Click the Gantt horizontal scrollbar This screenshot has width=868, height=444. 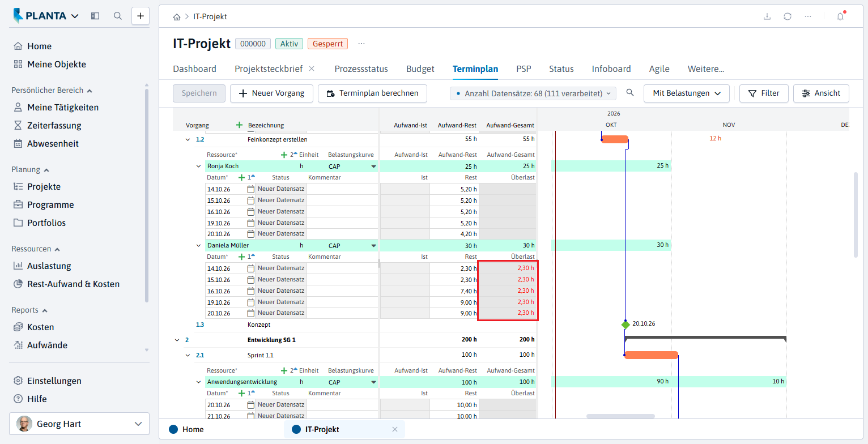coord(620,416)
